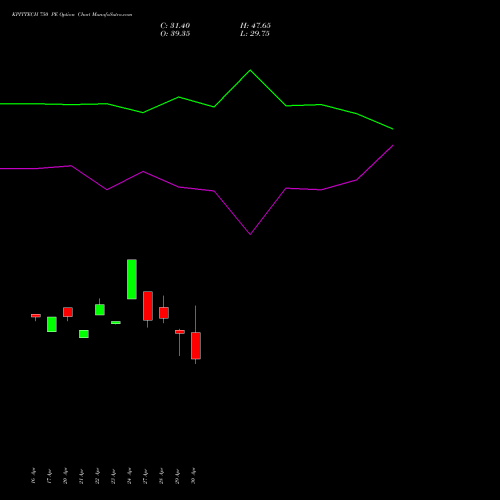Click the "30 Apr" date axis label
500x500 pixels.
[193, 476]
